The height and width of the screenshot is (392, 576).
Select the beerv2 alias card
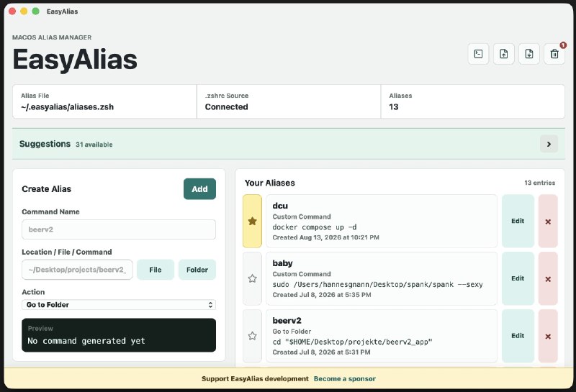382,336
